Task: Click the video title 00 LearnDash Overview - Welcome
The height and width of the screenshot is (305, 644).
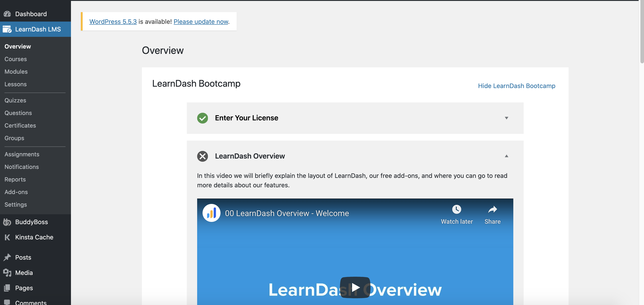Action: point(287,213)
